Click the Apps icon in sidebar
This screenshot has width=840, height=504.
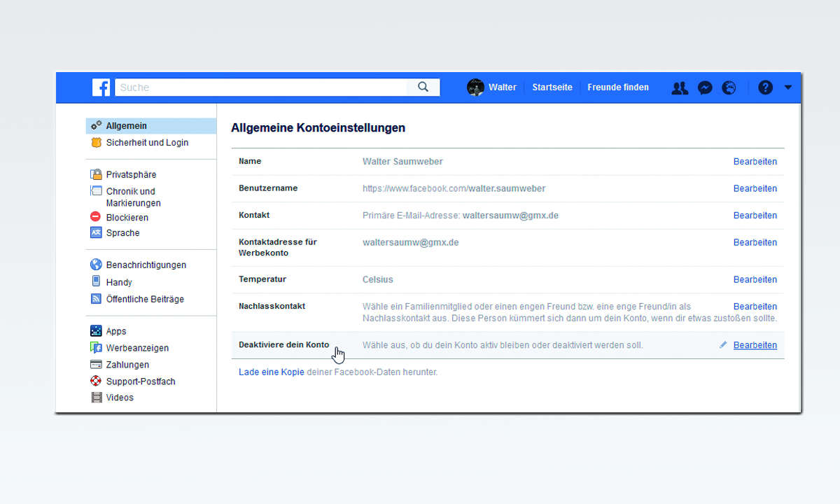(x=97, y=331)
